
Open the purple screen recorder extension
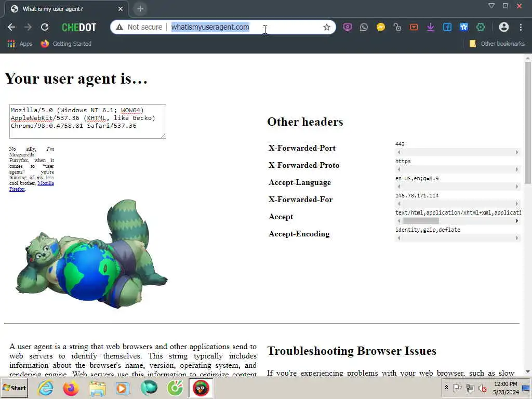pos(347,27)
